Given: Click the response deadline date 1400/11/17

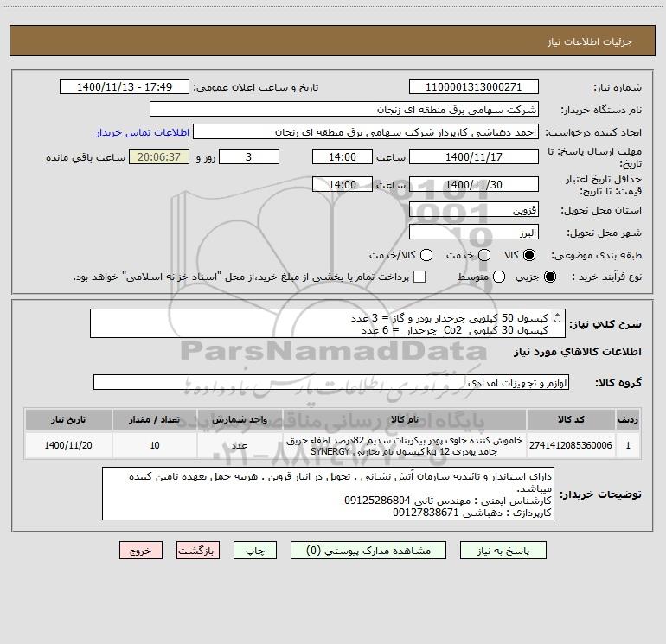Looking at the screenshot, I should [x=474, y=157].
